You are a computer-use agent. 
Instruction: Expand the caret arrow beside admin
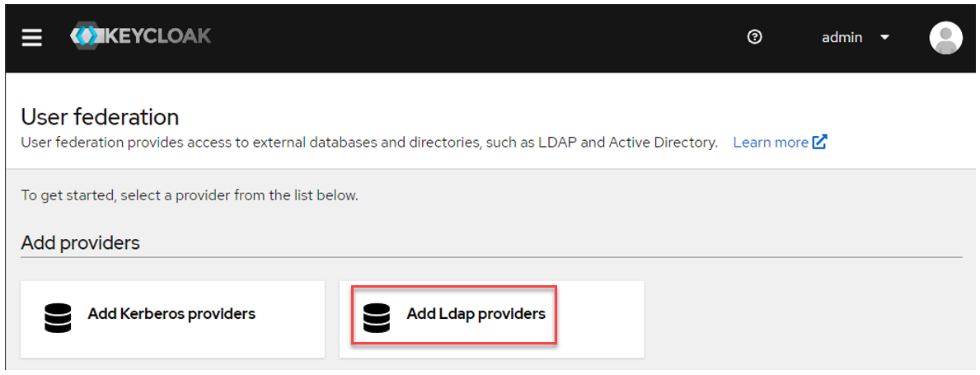884,38
